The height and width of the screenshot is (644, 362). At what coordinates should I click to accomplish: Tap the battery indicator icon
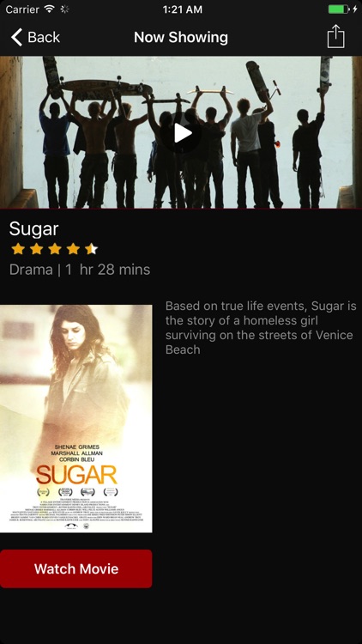click(x=339, y=9)
